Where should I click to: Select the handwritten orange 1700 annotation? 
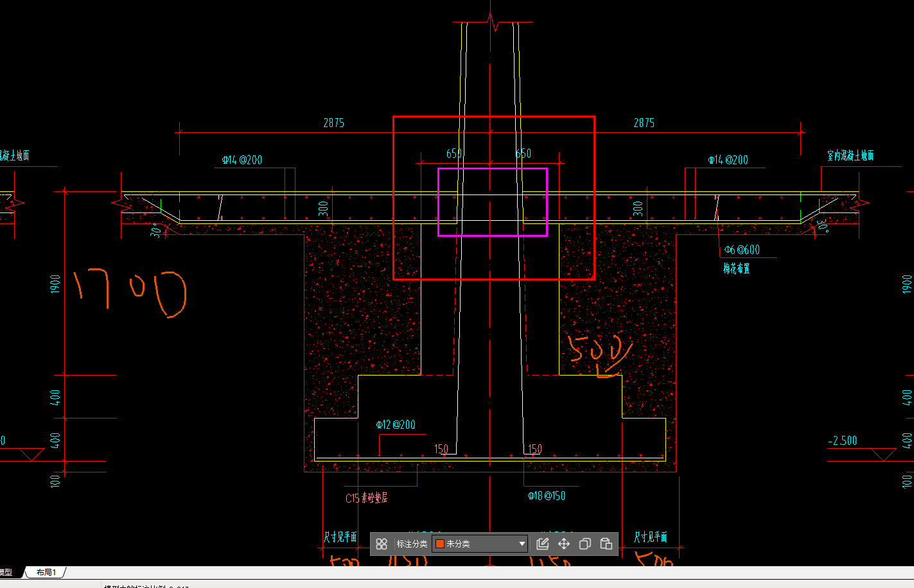pyautogui.click(x=130, y=293)
